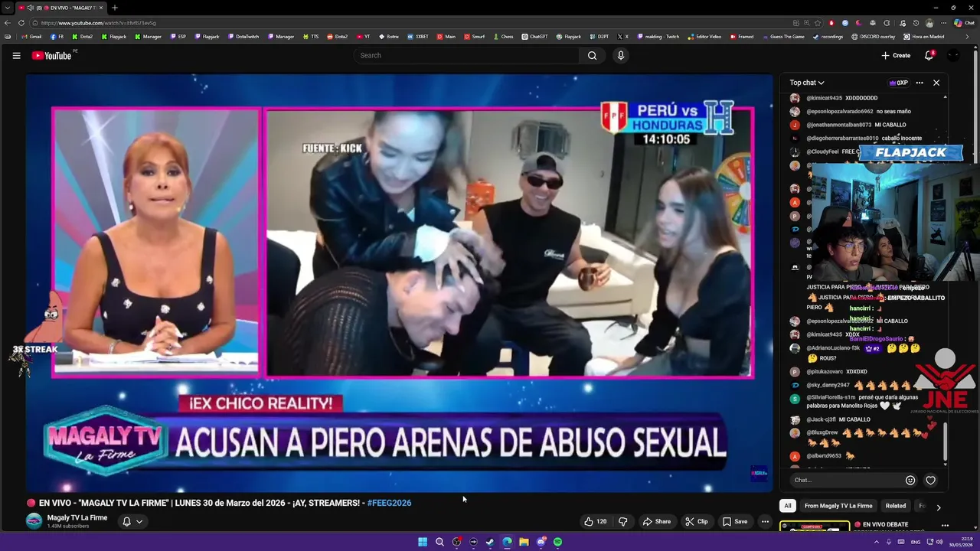Open Discord from the taskbar
The height and width of the screenshot is (551, 980).
point(541,542)
